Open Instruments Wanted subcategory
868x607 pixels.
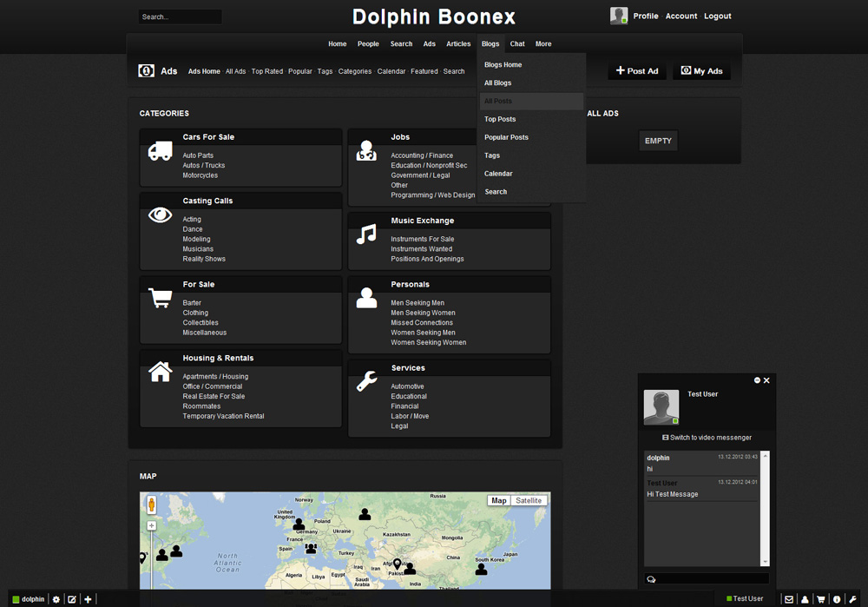[421, 249]
